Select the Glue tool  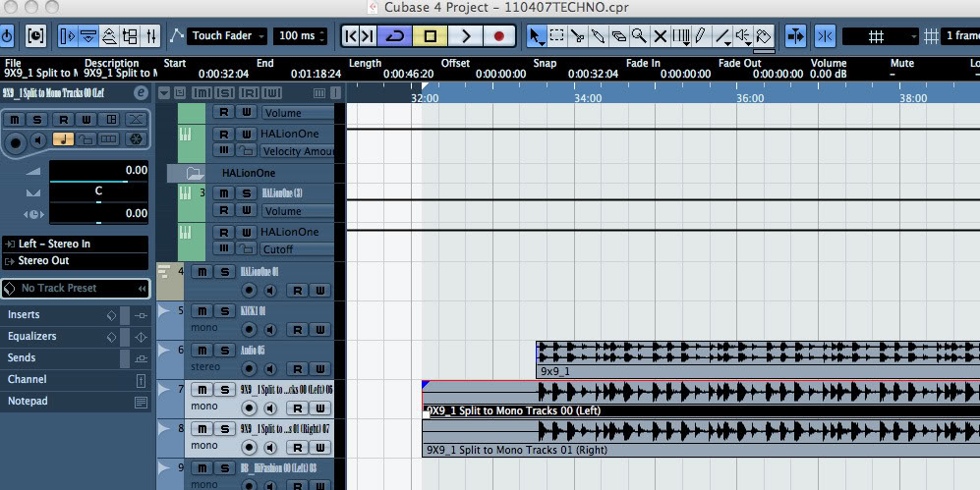tap(599, 36)
